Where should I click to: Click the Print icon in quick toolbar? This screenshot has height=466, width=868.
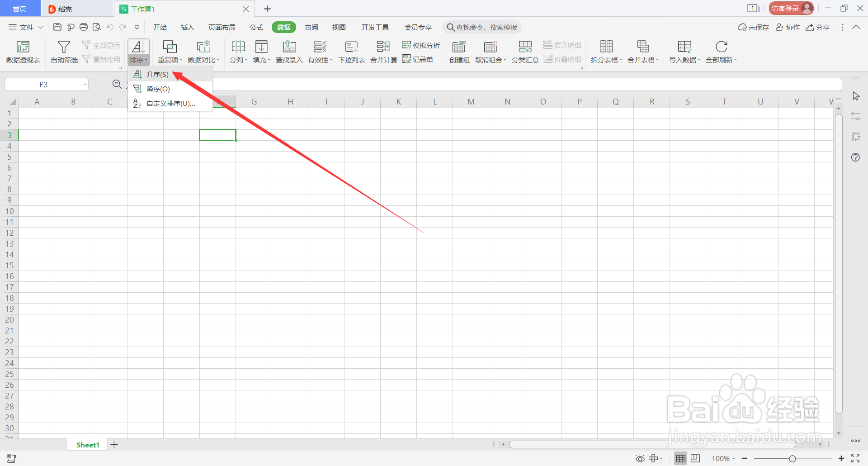[x=84, y=27]
